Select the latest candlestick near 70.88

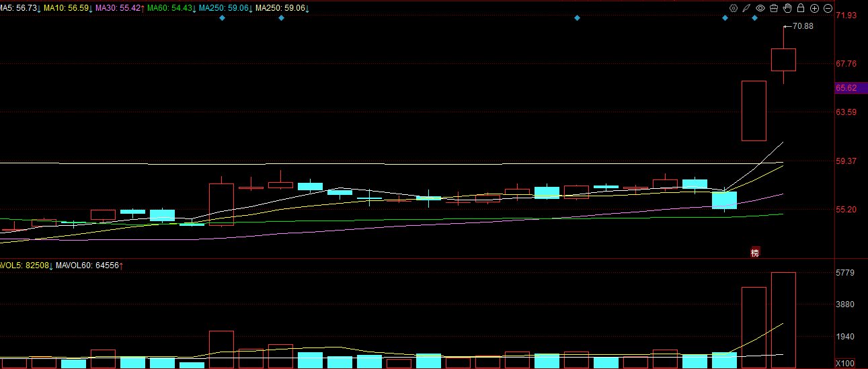783,59
